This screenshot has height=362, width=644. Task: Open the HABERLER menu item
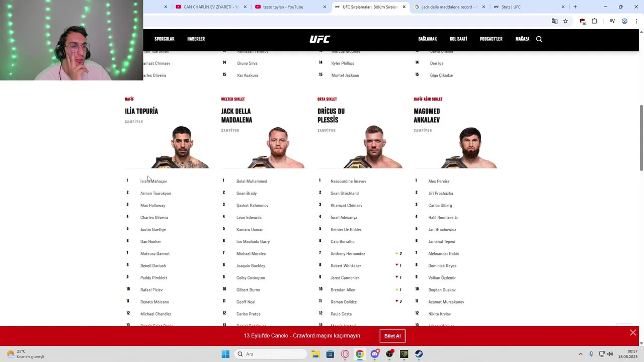[196, 39]
